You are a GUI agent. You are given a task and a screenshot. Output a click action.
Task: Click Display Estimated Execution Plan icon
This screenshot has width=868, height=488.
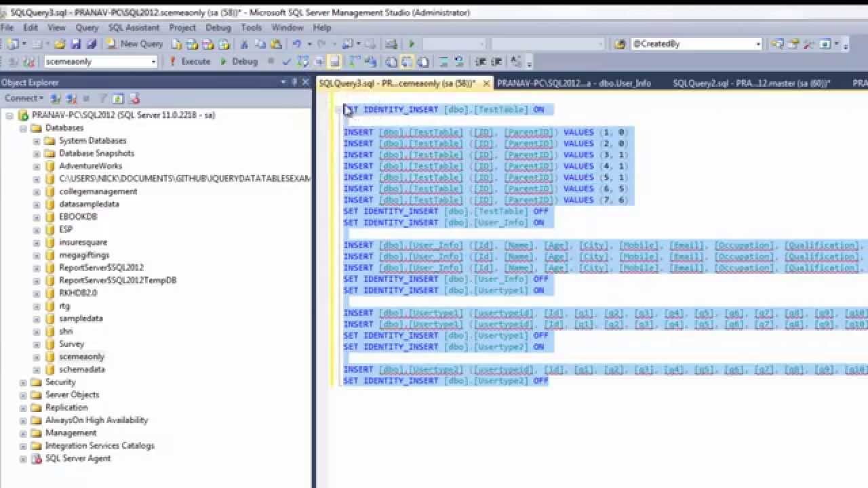(x=302, y=62)
